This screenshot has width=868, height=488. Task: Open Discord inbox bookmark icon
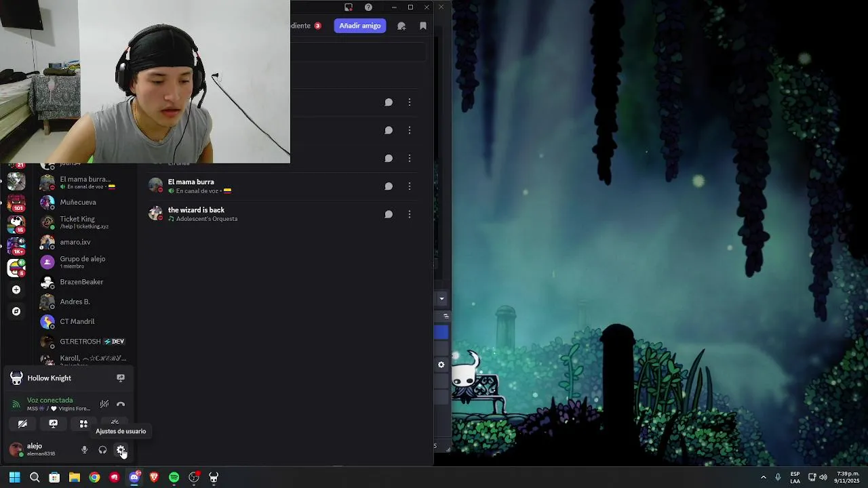point(423,26)
